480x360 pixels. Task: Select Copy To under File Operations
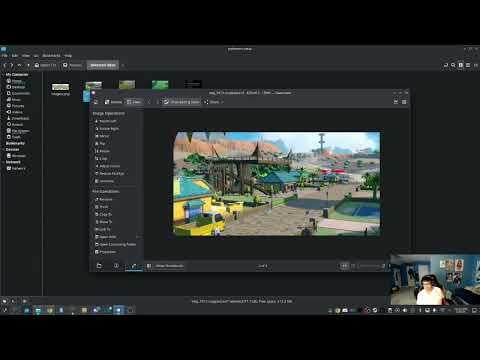pyautogui.click(x=103, y=214)
